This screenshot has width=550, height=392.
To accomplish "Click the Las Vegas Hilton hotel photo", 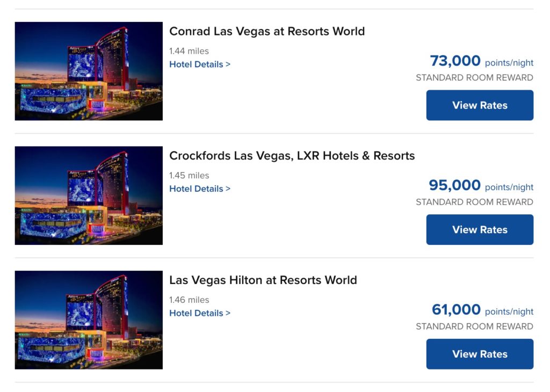I will (89, 320).
